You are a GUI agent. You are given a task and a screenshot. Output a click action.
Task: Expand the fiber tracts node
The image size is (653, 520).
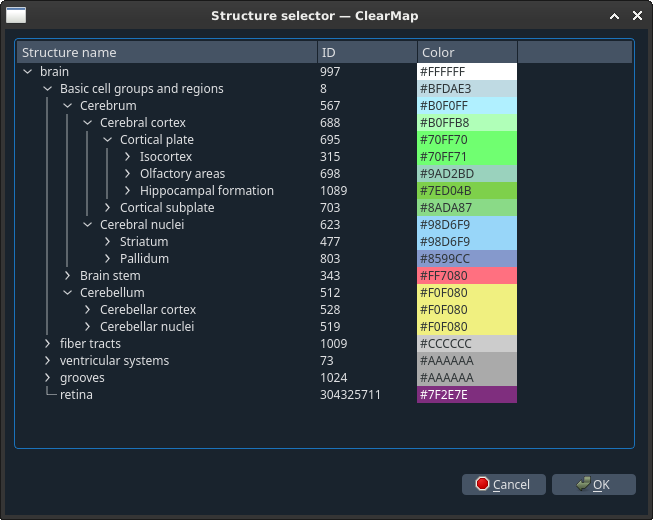pyautogui.click(x=48, y=343)
